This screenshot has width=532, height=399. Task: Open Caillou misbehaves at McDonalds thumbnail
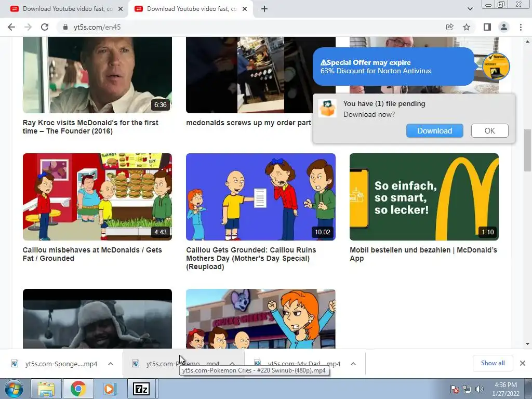coord(97,197)
